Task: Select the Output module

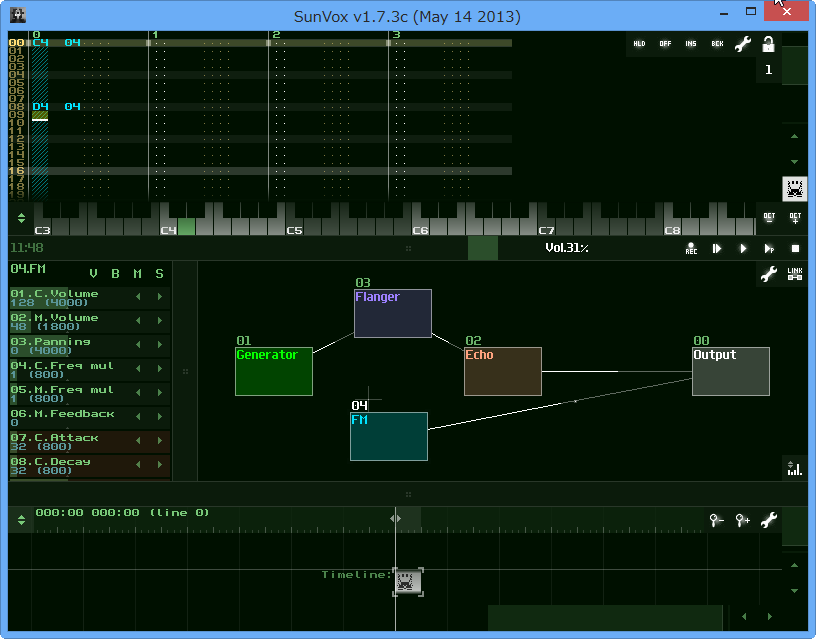Action: [731, 371]
